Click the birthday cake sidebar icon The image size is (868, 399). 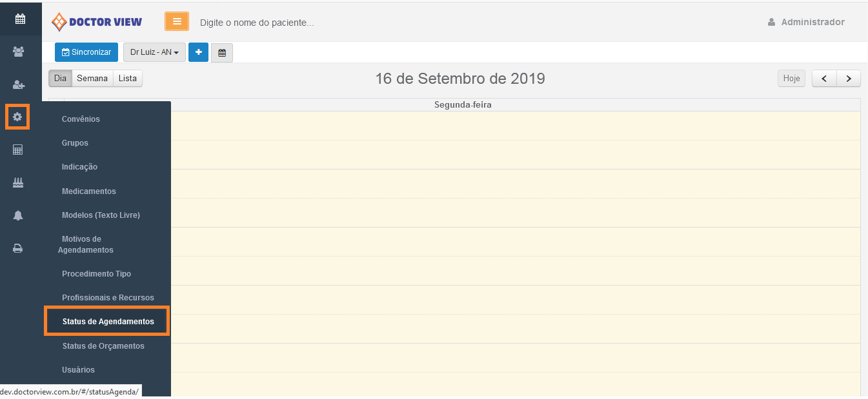click(x=18, y=183)
